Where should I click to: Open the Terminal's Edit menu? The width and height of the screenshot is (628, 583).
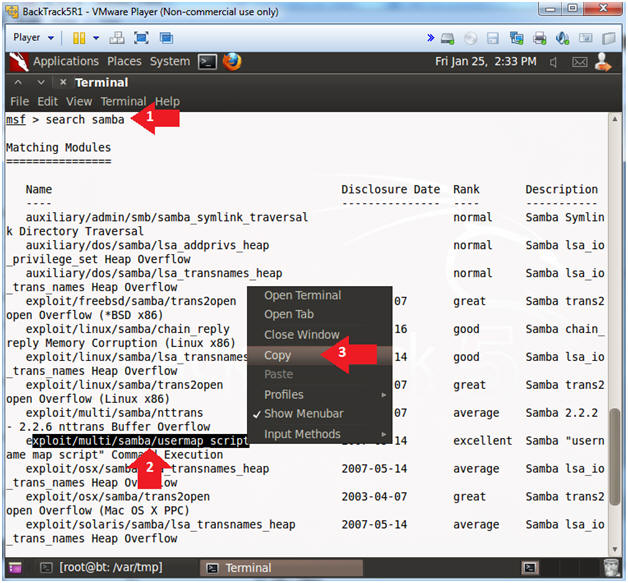point(48,101)
